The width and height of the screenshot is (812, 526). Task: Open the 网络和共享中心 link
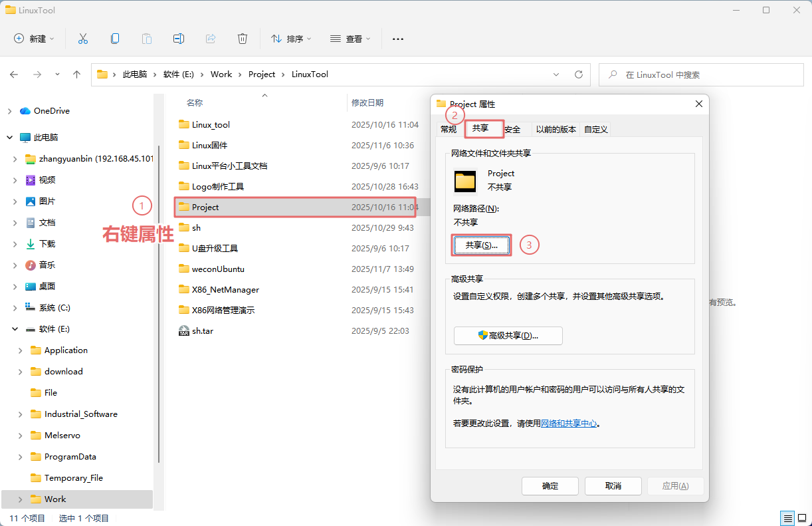tap(568, 423)
